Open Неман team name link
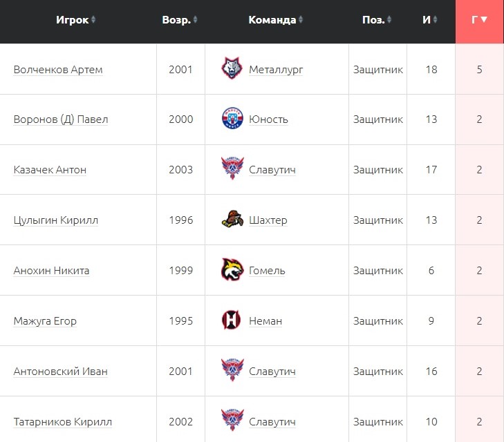 pyautogui.click(x=265, y=321)
